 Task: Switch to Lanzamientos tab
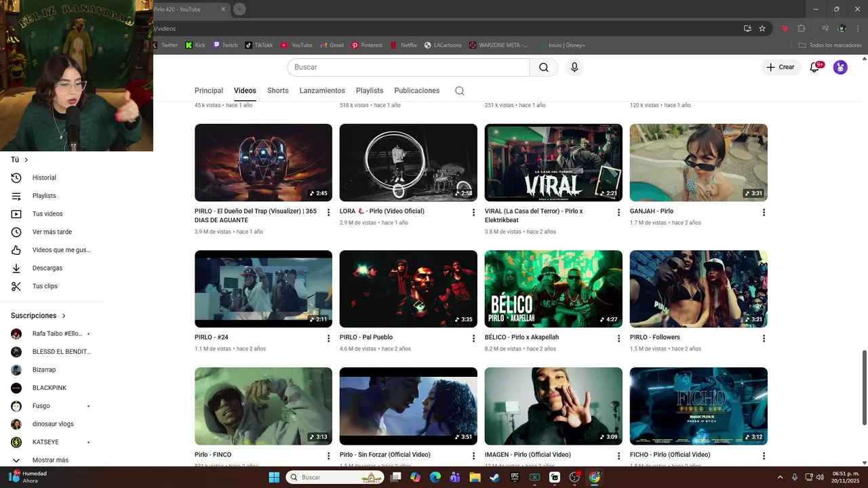[322, 91]
